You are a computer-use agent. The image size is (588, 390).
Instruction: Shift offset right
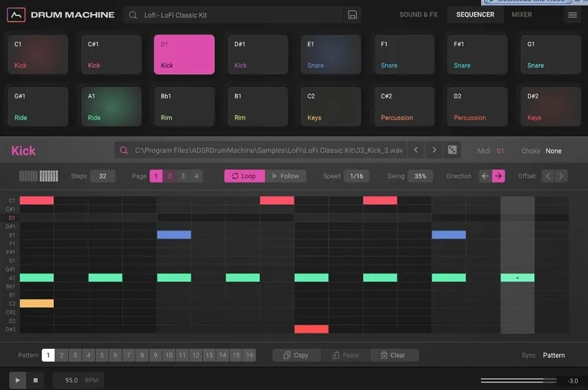point(561,176)
